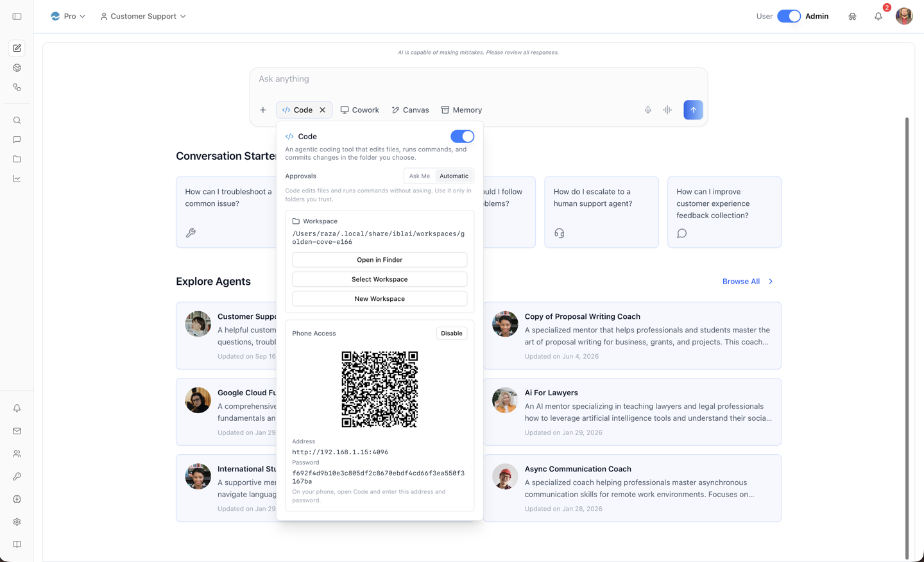Open the users icon in the sidebar
Screen dimensions: 924x562
pos(17,454)
